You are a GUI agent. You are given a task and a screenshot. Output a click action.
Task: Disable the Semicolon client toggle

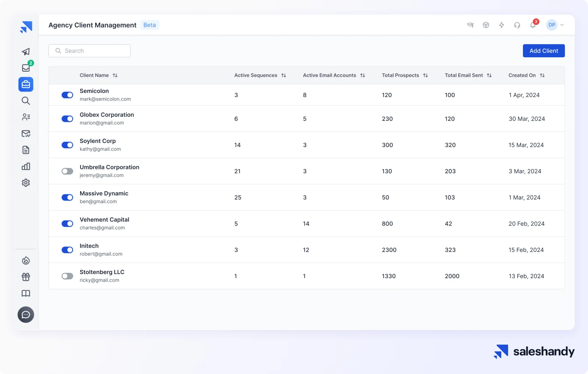pyautogui.click(x=67, y=95)
